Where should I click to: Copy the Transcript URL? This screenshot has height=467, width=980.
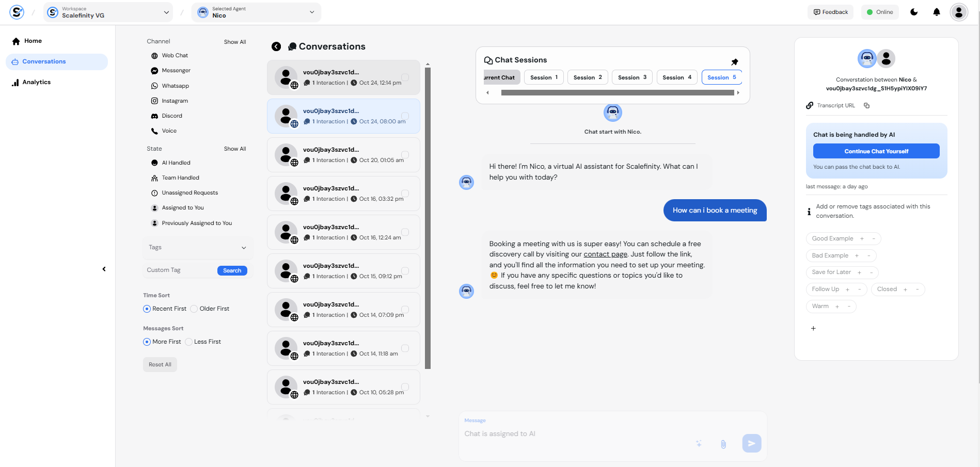pos(867,106)
